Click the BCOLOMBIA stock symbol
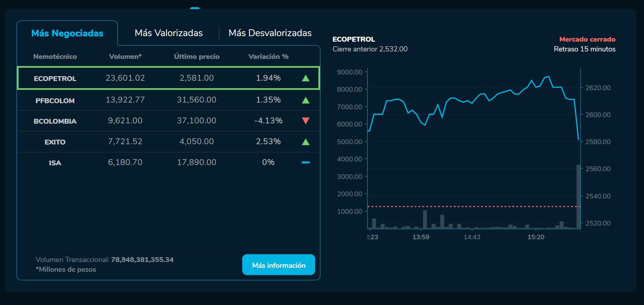The width and height of the screenshot is (644, 305). click(55, 121)
